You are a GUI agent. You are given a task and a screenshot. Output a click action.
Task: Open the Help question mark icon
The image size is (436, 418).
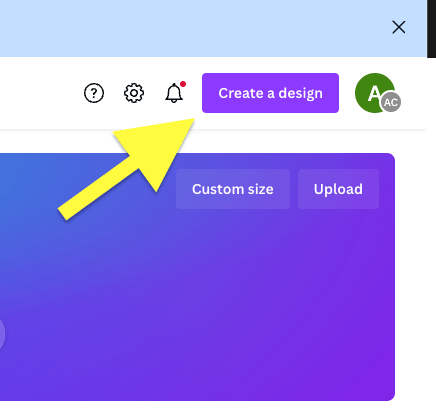[94, 93]
